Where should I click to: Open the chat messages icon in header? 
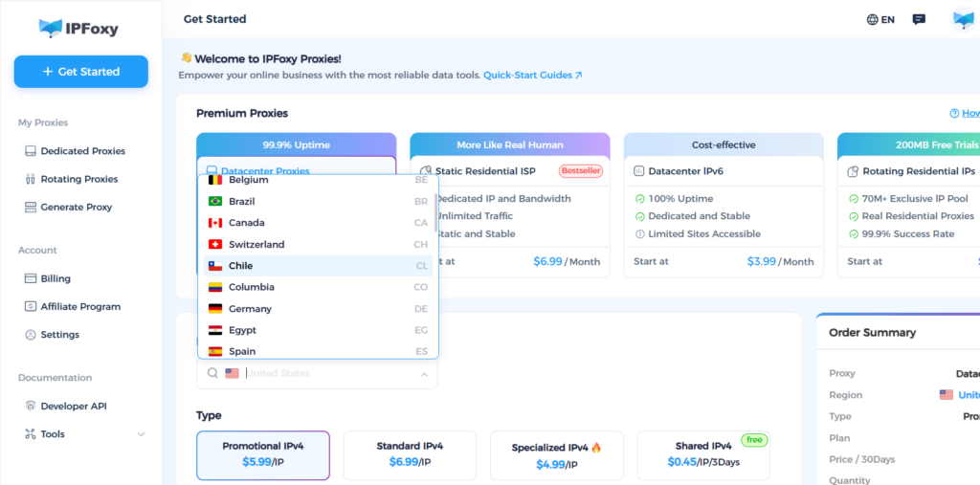pos(919,19)
